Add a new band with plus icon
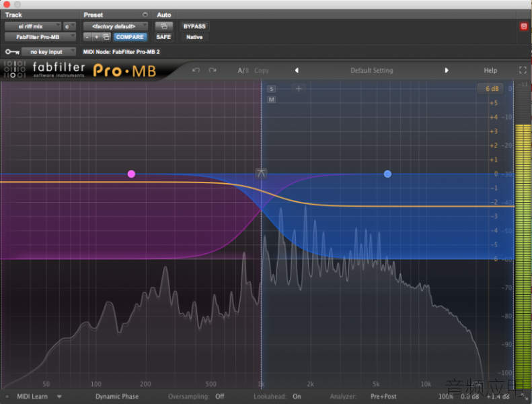The image size is (532, 404). (x=299, y=89)
